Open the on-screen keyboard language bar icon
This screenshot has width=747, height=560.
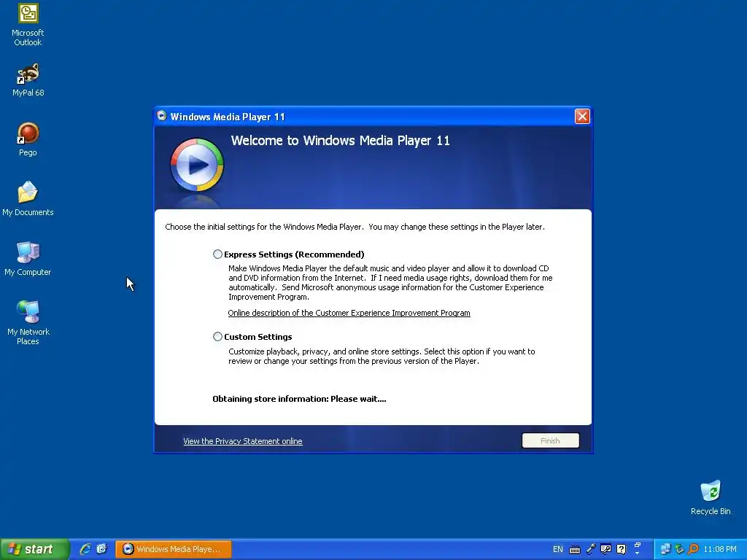pos(575,550)
